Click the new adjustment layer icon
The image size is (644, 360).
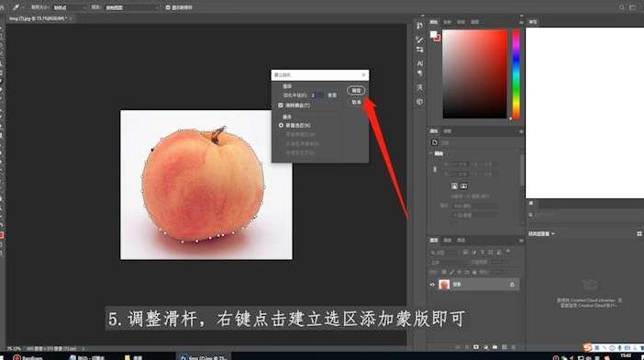tap(486, 347)
